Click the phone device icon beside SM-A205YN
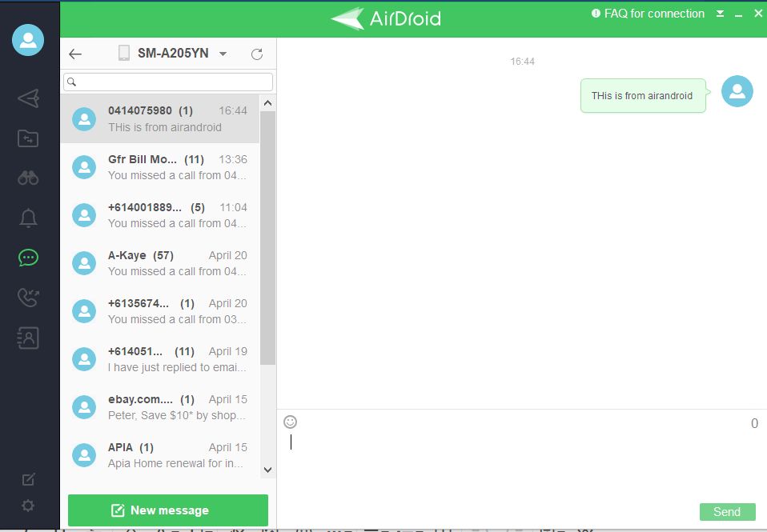Screen dimensions: 767x532 coord(124,53)
